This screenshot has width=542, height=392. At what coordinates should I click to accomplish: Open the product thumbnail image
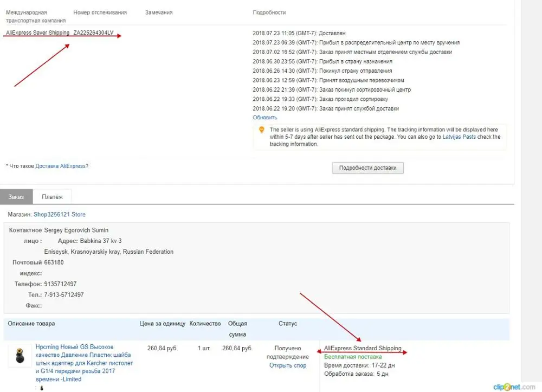point(20,355)
